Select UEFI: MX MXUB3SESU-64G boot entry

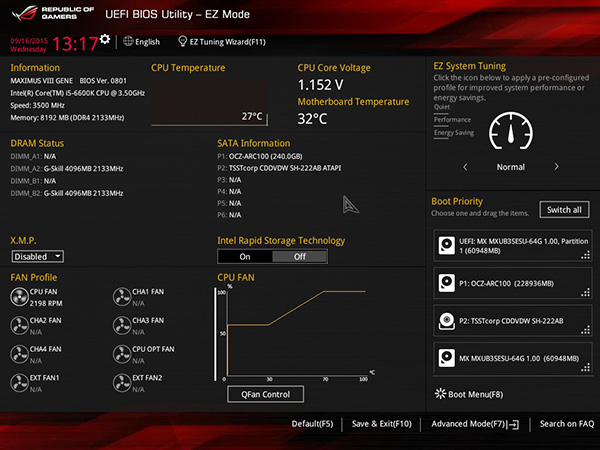512,246
